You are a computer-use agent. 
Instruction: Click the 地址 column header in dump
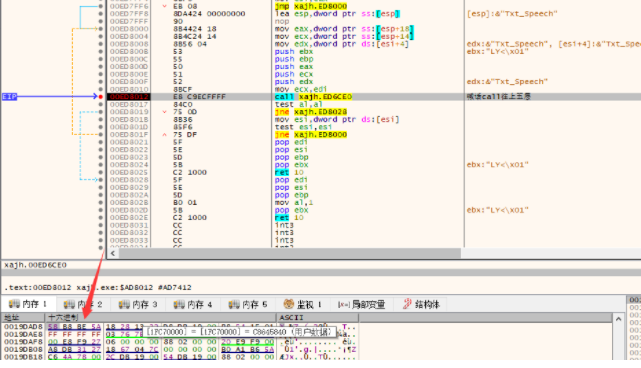click(23, 317)
